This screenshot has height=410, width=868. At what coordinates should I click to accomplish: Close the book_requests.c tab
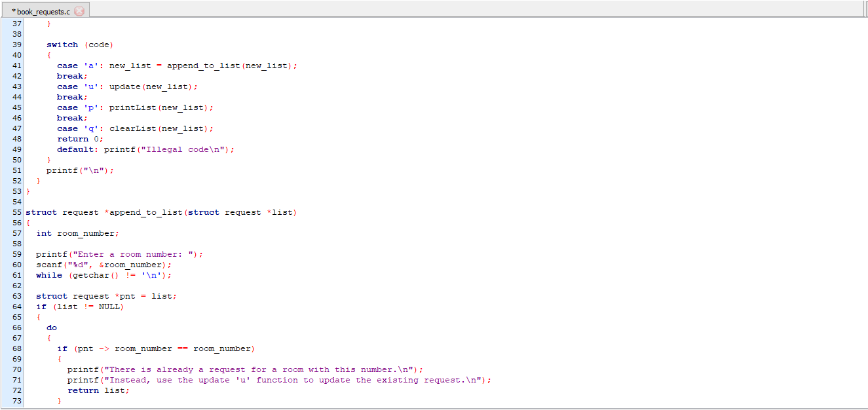pyautogui.click(x=79, y=11)
